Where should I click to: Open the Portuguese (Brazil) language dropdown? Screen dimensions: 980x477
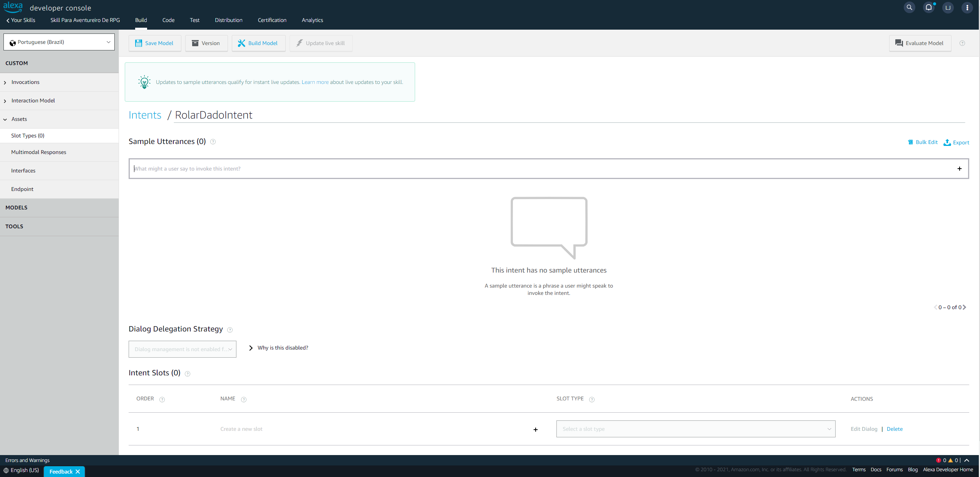click(59, 42)
